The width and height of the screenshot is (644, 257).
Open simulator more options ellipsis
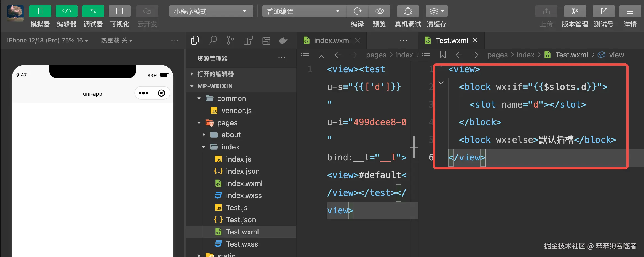[175, 41]
